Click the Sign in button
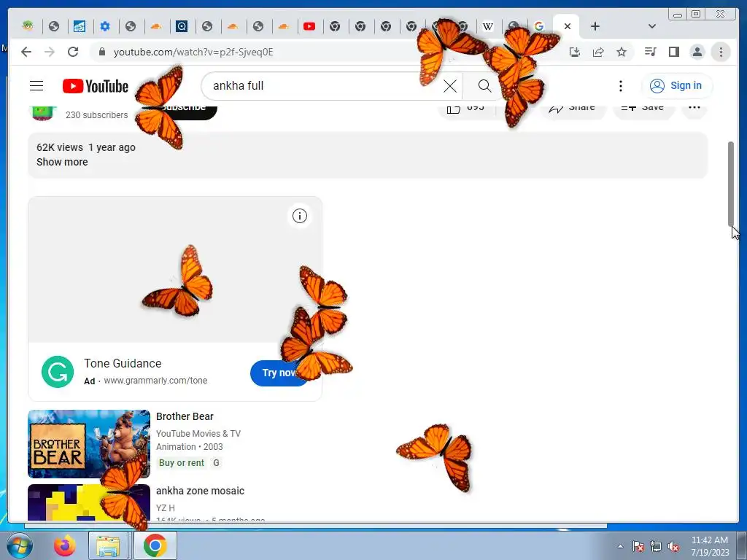Screen dimensions: 747x560 click(677, 86)
